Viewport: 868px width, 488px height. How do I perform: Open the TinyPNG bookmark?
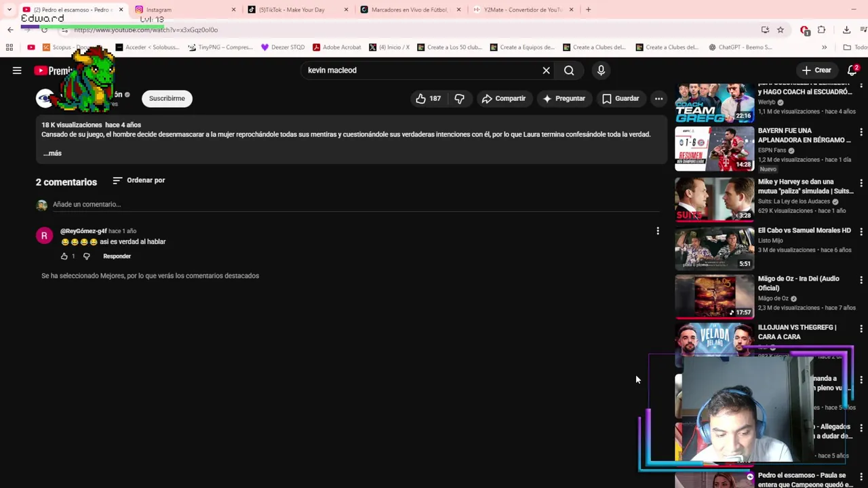(x=220, y=47)
